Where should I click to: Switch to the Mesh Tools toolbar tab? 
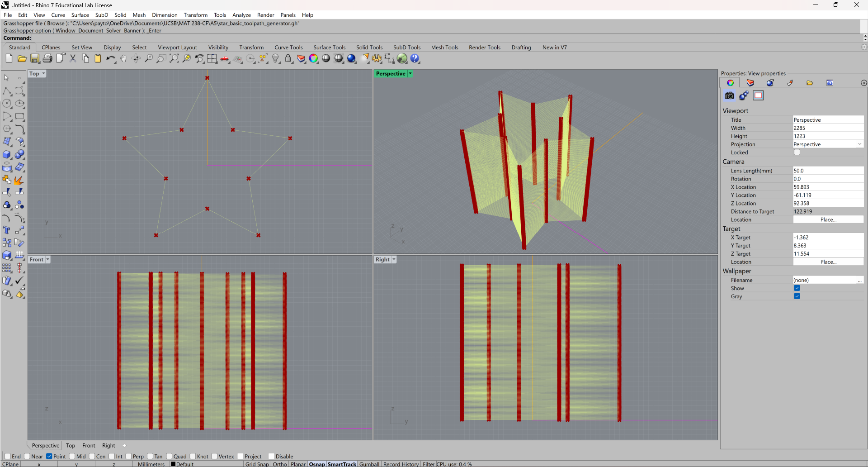[444, 48]
